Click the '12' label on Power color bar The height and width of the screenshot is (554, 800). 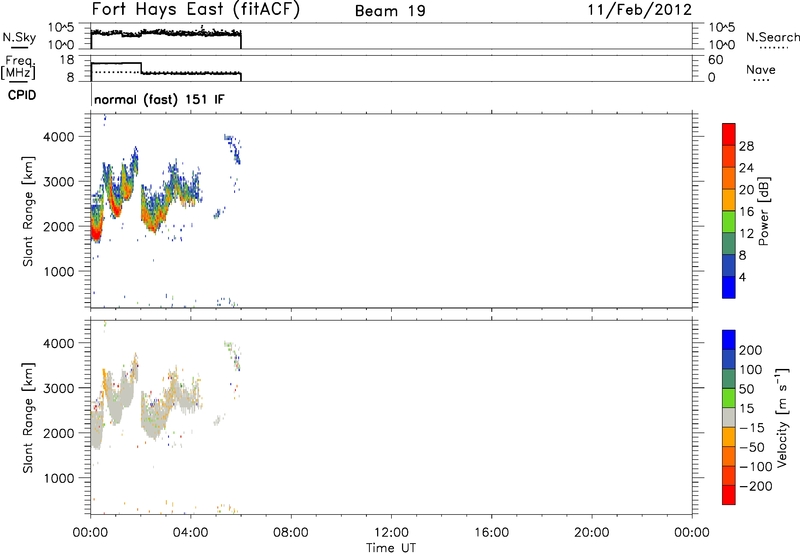746,234
